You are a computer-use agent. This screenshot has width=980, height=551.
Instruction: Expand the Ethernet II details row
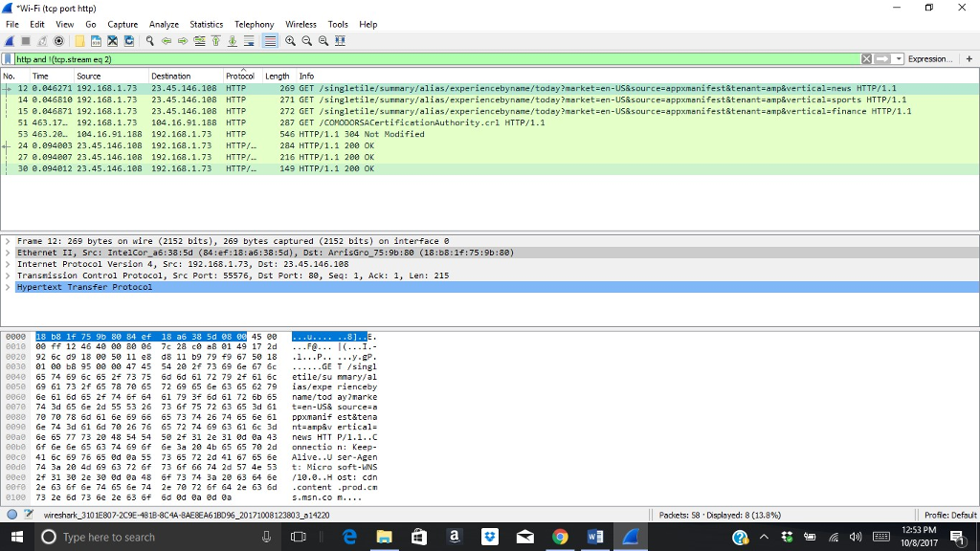pyautogui.click(x=7, y=252)
